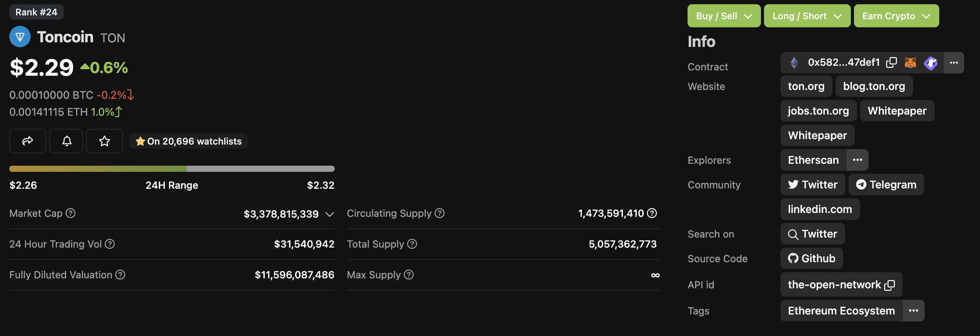Open the Github source code link
Image resolution: width=980 pixels, height=336 pixels.
tap(812, 258)
